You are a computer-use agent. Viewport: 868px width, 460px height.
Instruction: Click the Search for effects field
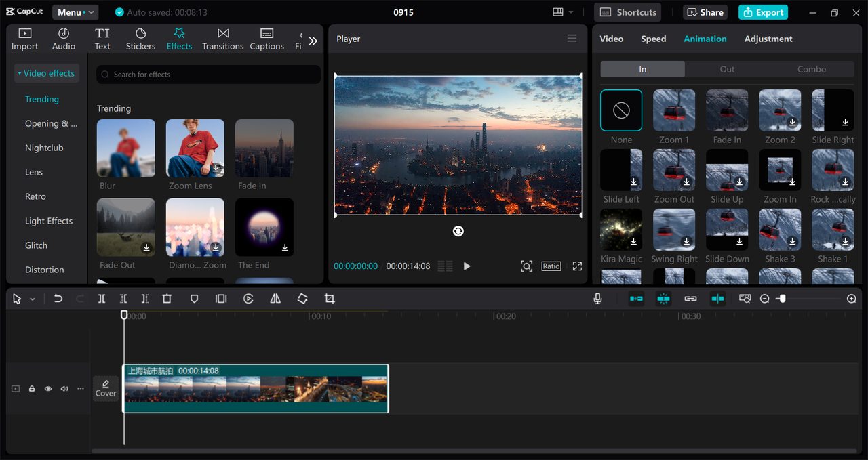(208, 75)
